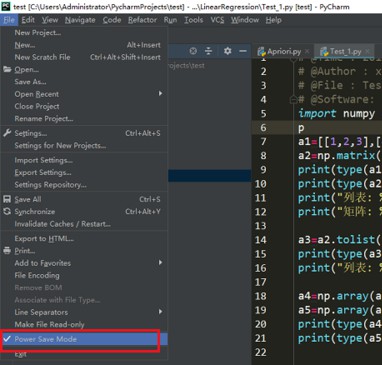Click line number 6 in the gutter
This screenshot has width=382, height=365.
coord(263,128)
